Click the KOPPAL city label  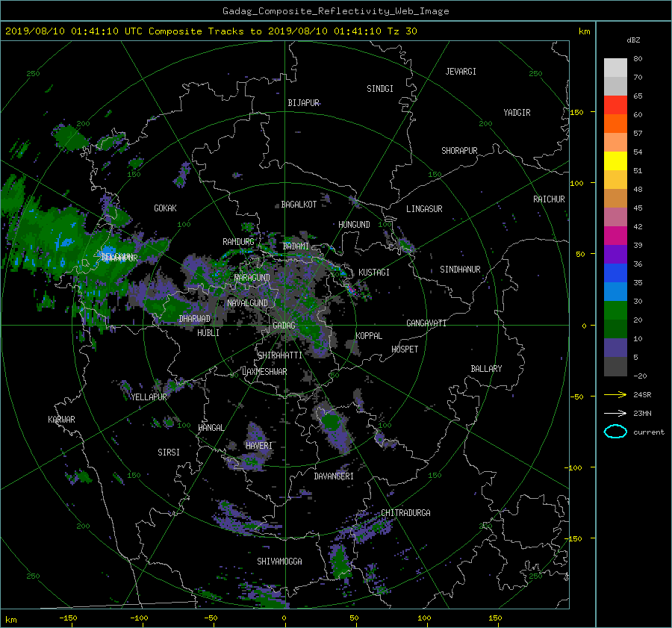coord(369,336)
